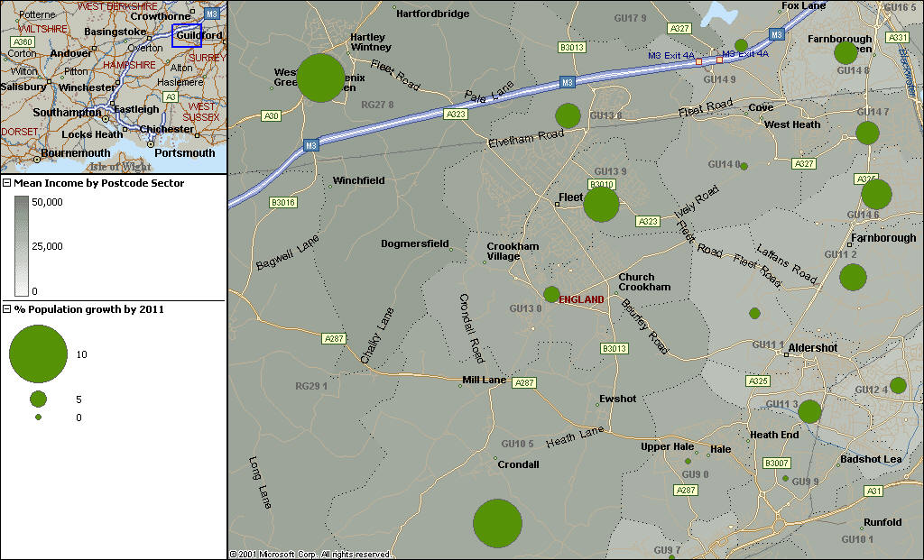
Task: Select the Aldershot town label
Action: coord(813,348)
